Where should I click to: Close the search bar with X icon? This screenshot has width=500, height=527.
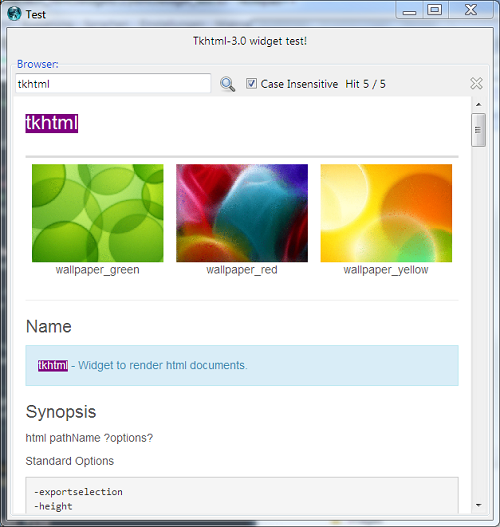pos(476,83)
